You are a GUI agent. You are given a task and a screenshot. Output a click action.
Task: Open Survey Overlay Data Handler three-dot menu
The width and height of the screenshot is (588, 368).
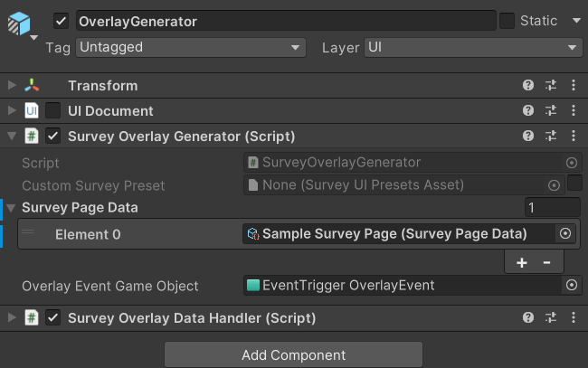574,317
